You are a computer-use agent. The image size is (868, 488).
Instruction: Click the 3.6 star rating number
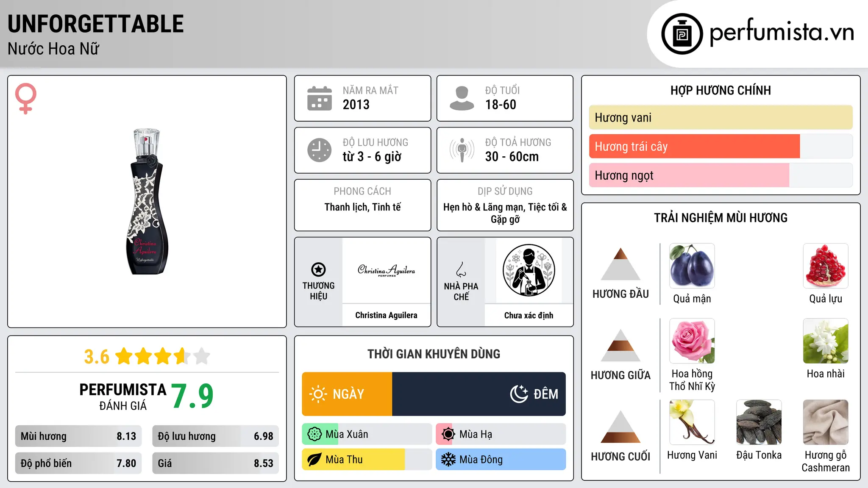tap(97, 357)
